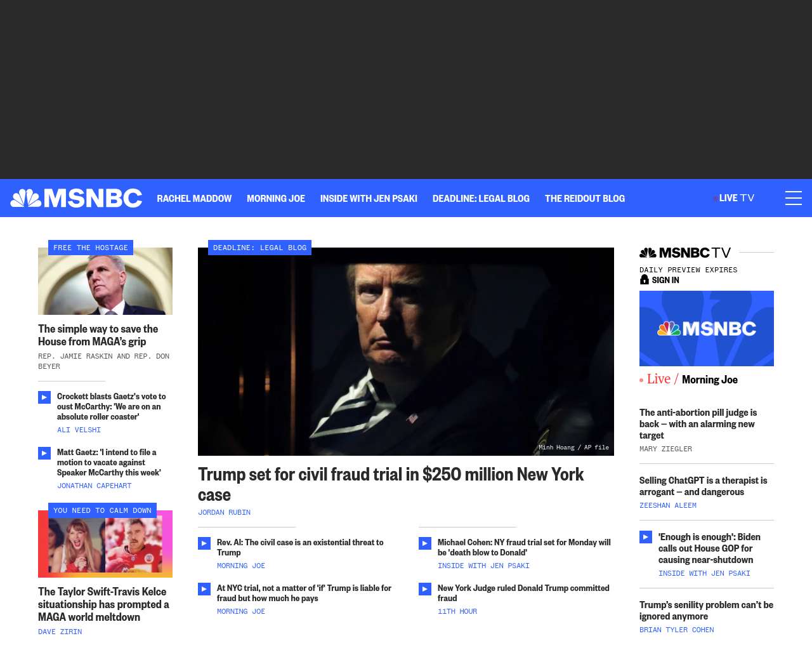
Task: Open author Ali Velshi link
Action: coord(79,430)
